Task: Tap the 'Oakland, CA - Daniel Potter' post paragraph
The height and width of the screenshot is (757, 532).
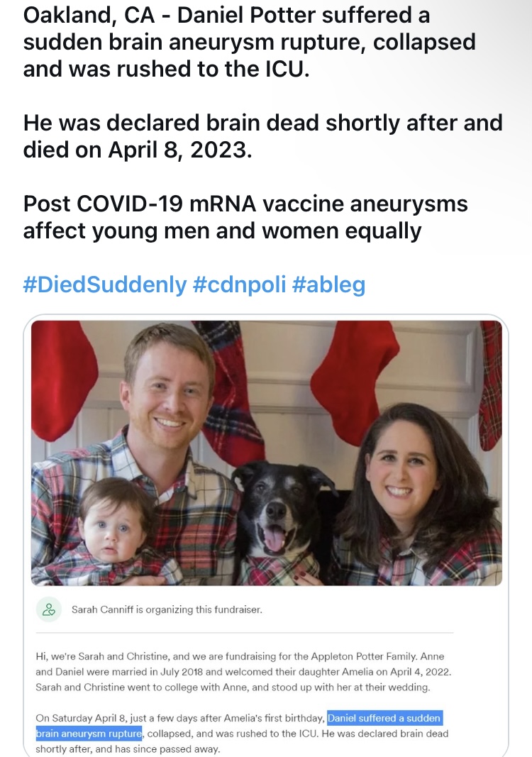Action: click(x=250, y=42)
